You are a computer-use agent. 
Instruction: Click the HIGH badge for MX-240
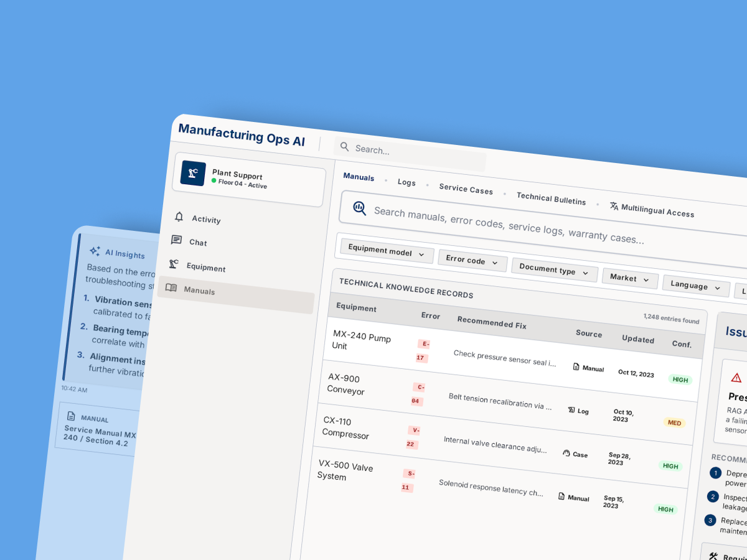point(680,380)
